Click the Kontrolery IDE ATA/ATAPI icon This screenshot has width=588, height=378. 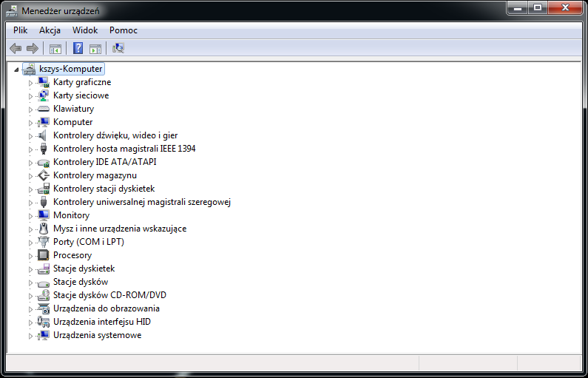pos(44,163)
